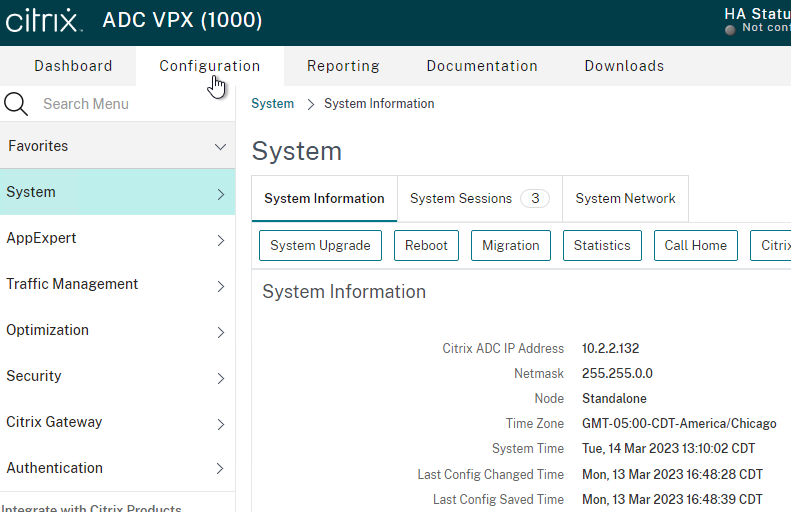
Task: Expand the System menu arrow
Action: click(220, 194)
